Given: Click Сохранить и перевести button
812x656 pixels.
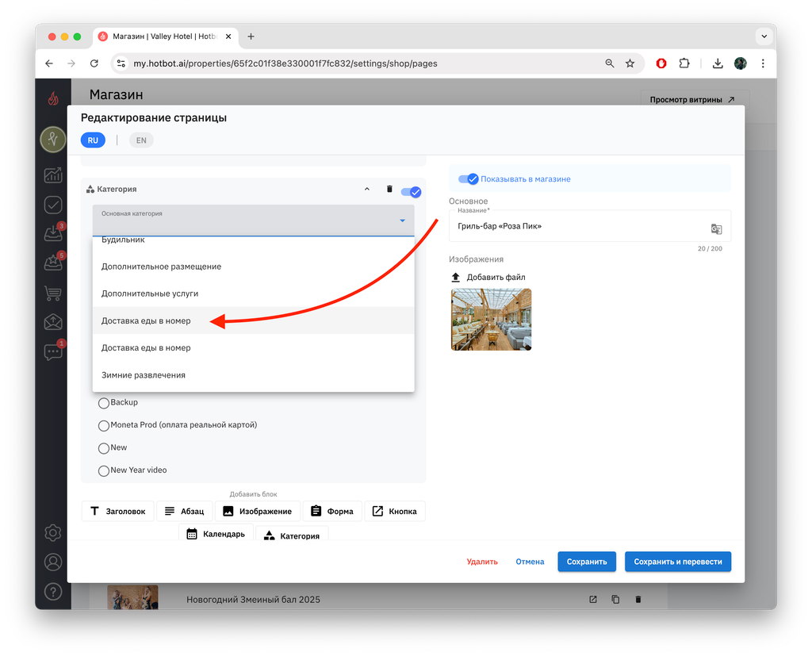Looking at the screenshot, I should coord(678,562).
